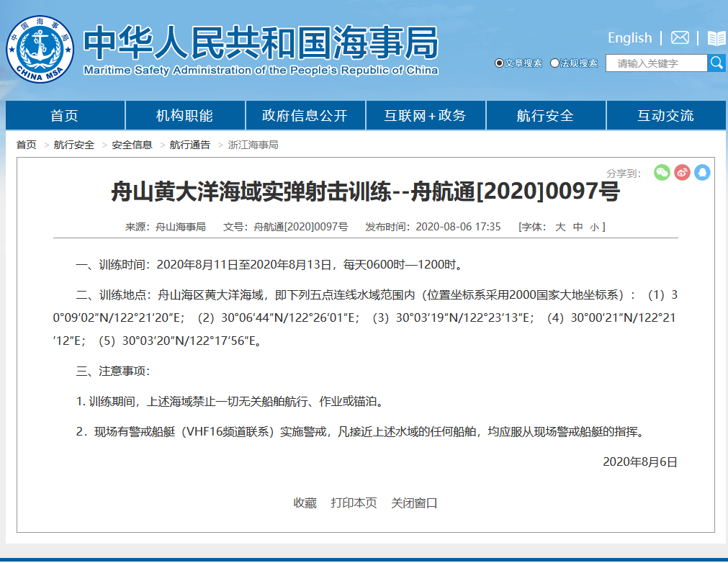728x563 pixels.
Task: Click the 一、训练时间 paragraph
Action: [x=270, y=264]
